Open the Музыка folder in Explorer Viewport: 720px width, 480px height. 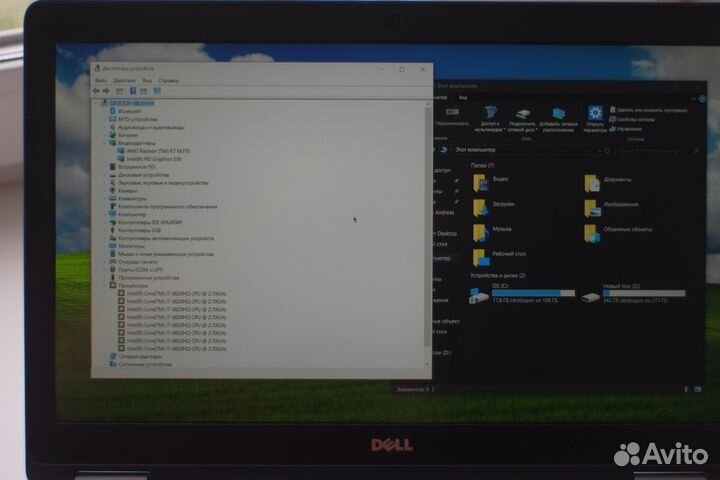click(x=492, y=232)
